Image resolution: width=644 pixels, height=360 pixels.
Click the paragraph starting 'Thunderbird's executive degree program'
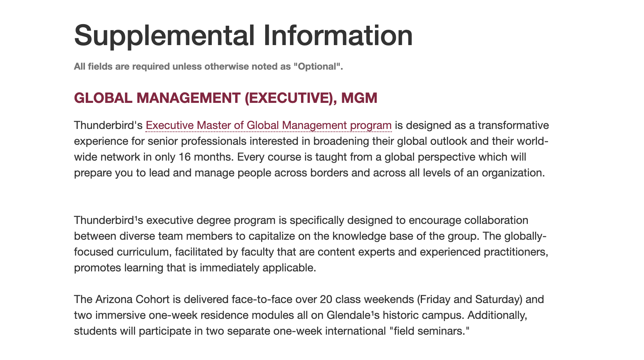point(311,244)
